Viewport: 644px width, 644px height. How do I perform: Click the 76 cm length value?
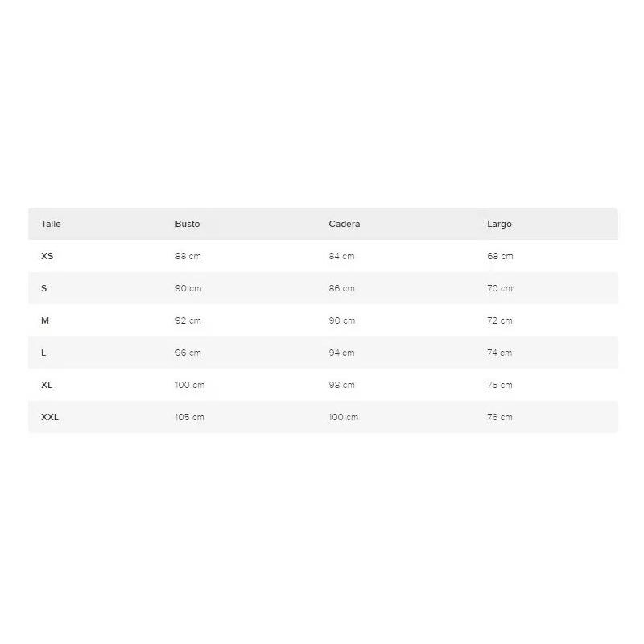coord(500,417)
